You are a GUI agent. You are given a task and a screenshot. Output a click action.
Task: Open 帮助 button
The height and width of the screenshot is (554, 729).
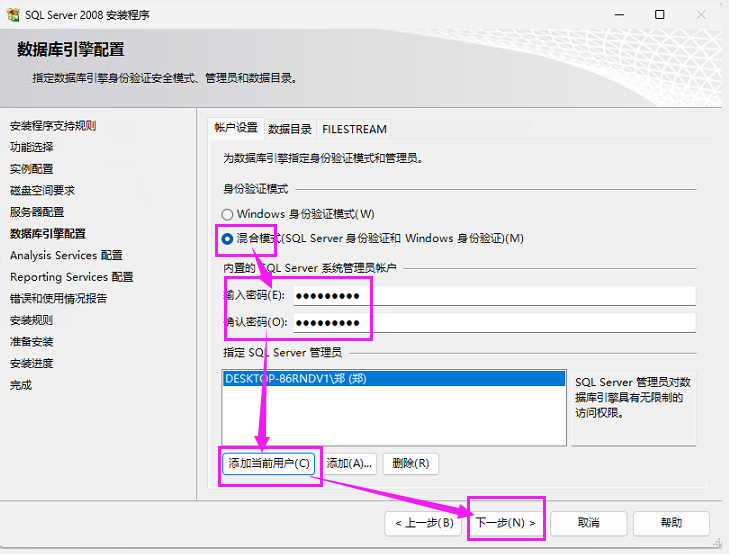click(x=671, y=523)
